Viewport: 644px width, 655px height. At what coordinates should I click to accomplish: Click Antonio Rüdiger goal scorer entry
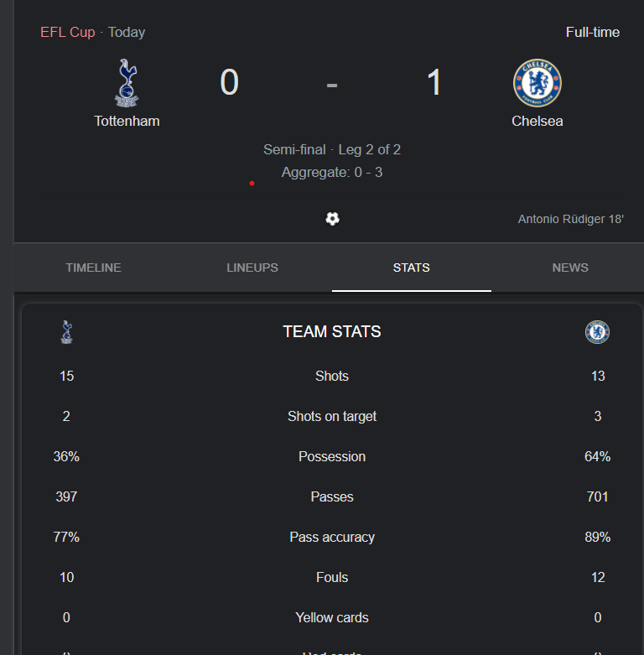point(570,219)
